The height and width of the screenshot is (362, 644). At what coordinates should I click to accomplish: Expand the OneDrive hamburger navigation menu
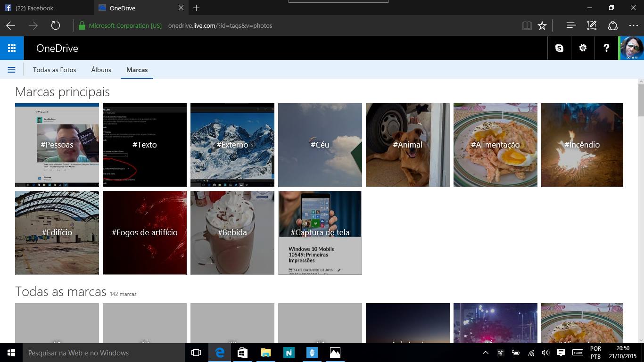pos(12,70)
